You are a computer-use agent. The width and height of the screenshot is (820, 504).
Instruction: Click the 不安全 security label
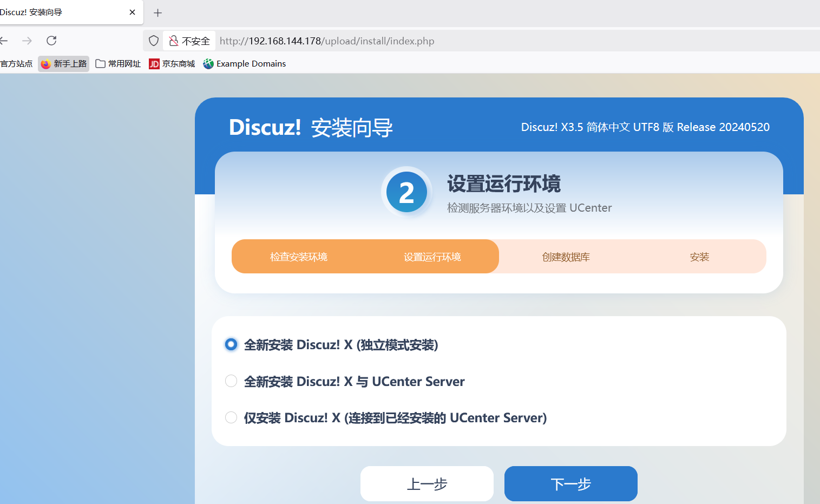point(196,41)
